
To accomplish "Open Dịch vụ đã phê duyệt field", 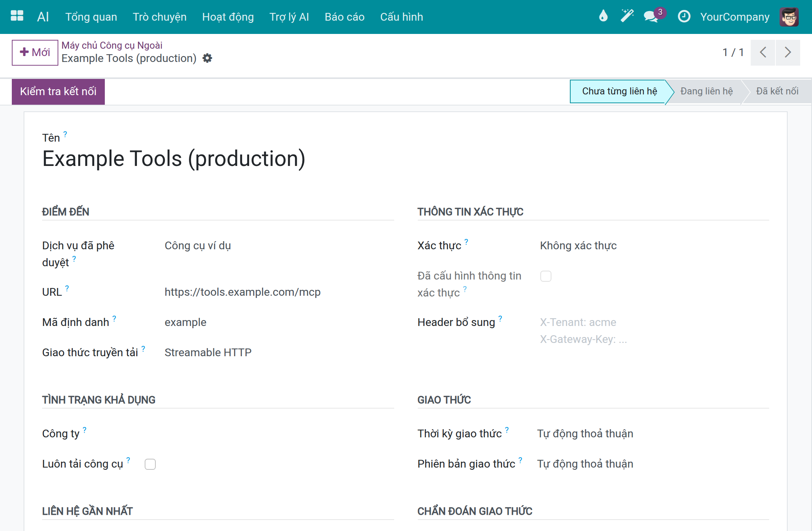I will (x=279, y=246).
